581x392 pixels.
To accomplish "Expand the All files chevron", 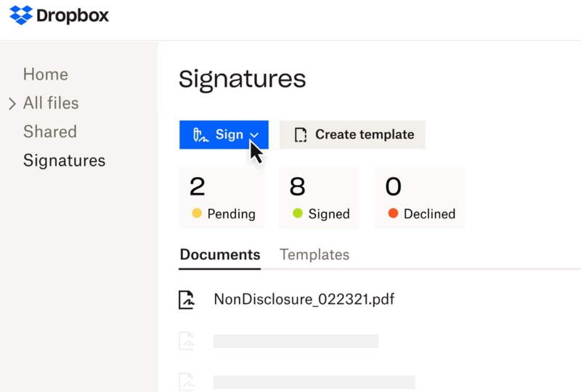I will click(12, 104).
